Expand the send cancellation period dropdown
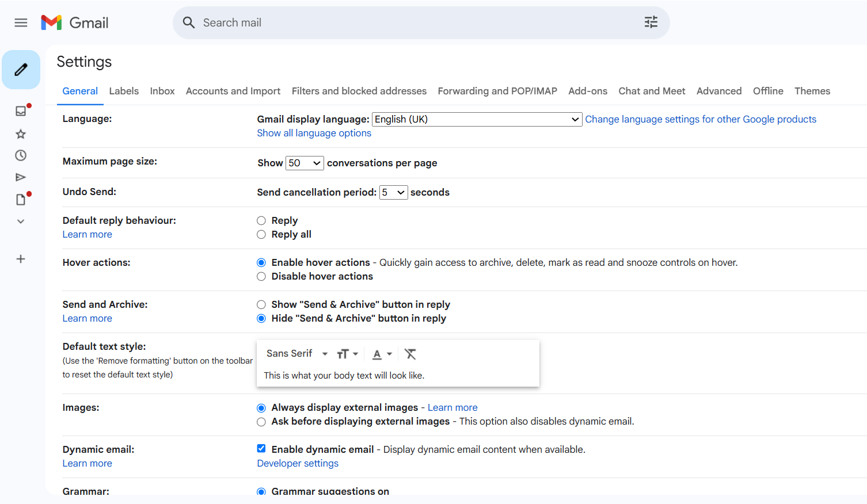The height and width of the screenshot is (504, 867). pos(393,193)
